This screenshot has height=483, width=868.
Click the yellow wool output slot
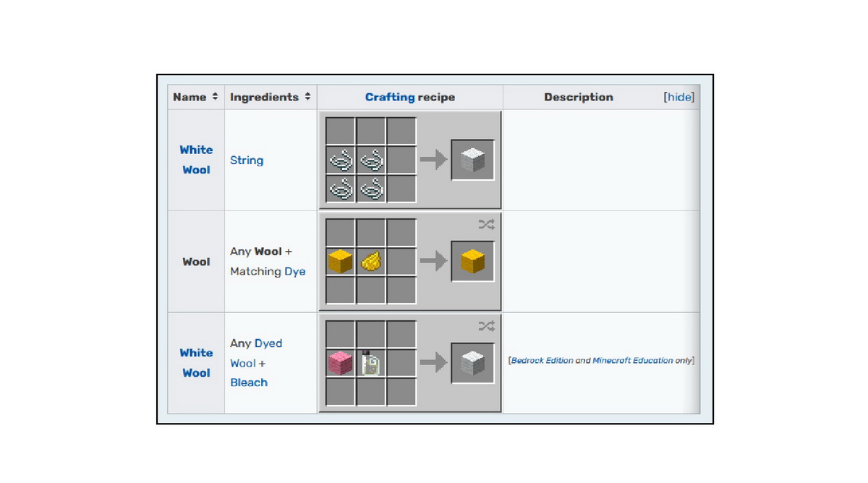click(472, 262)
